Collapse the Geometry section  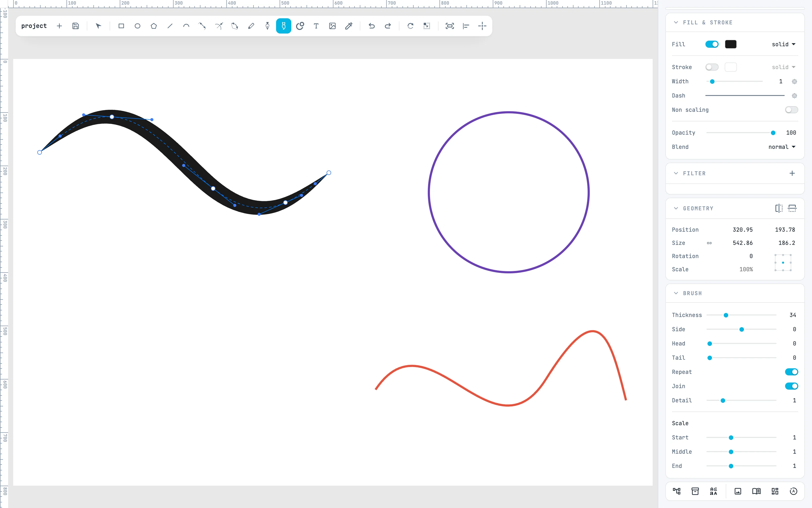click(x=676, y=208)
